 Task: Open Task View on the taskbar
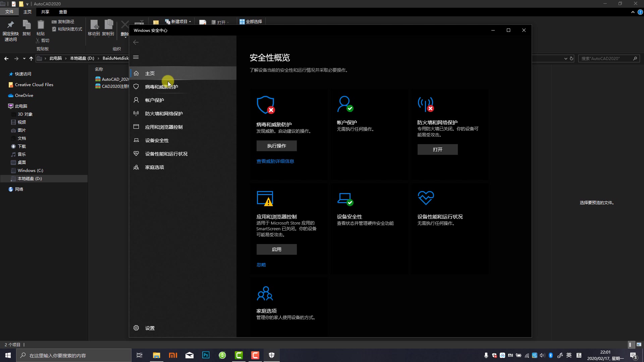pos(140,355)
